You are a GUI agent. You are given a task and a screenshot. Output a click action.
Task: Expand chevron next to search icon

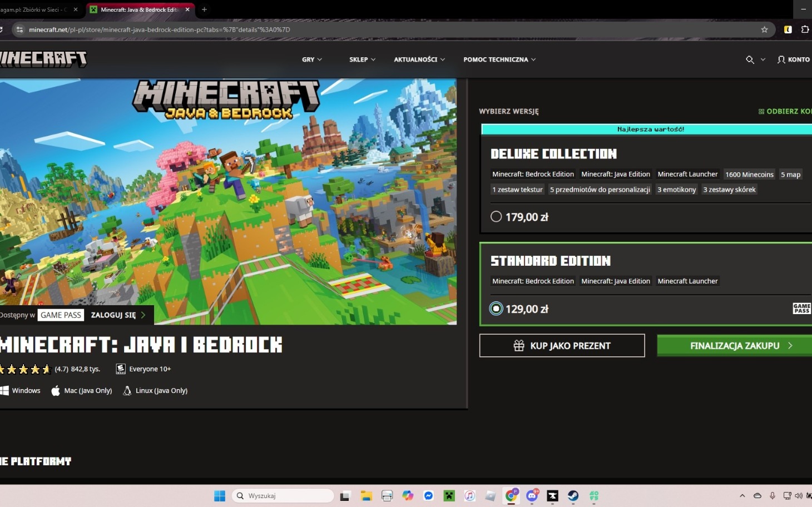click(763, 59)
